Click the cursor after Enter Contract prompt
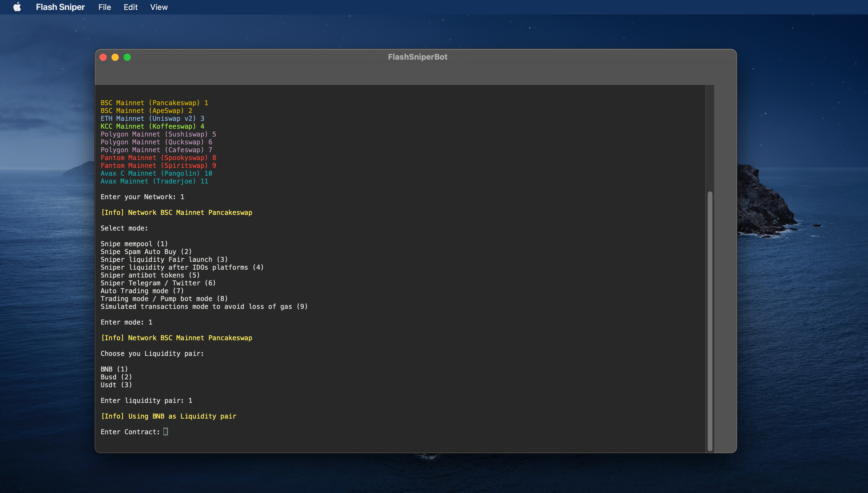Image resolution: width=868 pixels, height=493 pixels. [165, 432]
